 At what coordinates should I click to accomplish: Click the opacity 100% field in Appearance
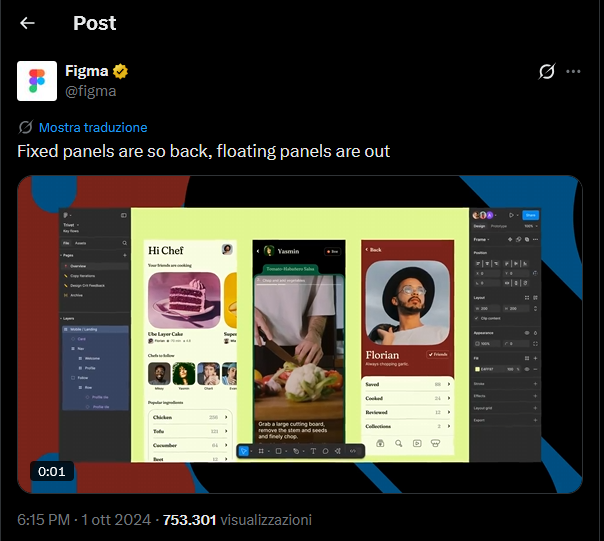(487, 344)
